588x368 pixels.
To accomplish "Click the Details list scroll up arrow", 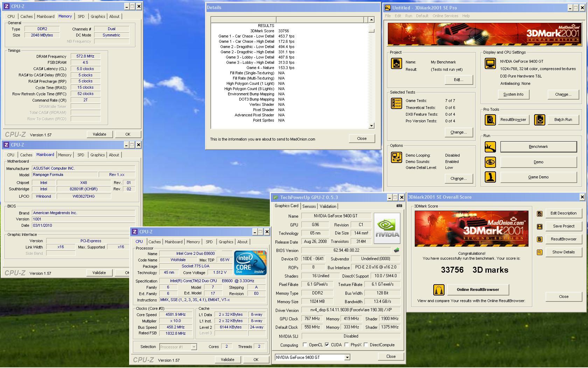I will click(x=371, y=20).
